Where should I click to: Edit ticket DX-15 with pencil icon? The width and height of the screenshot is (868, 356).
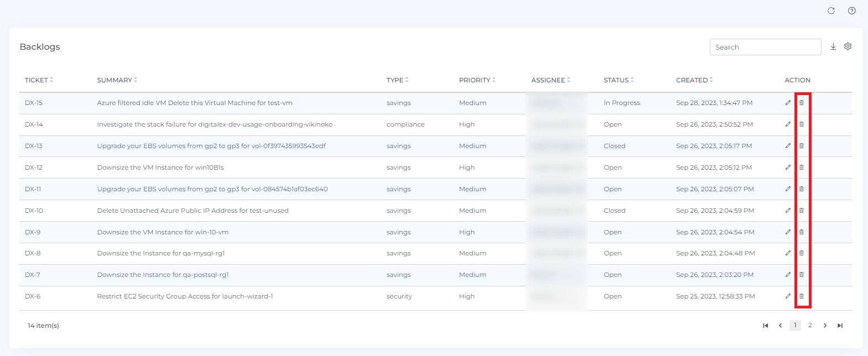788,103
